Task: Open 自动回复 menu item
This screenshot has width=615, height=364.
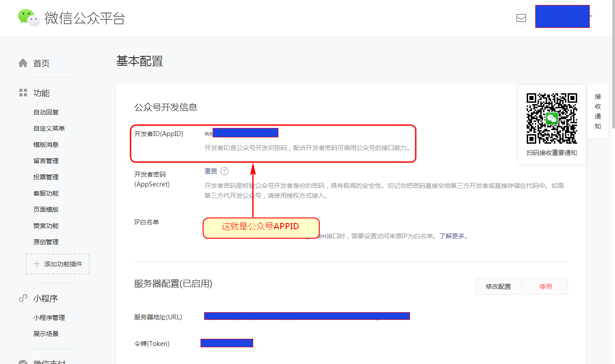Action: (x=46, y=112)
